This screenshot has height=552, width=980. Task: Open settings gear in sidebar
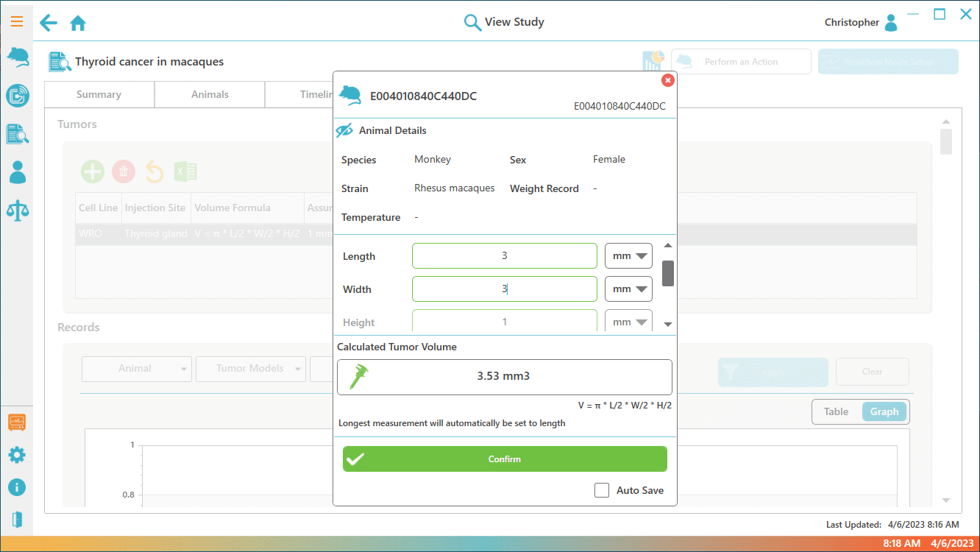pos(17,455)
